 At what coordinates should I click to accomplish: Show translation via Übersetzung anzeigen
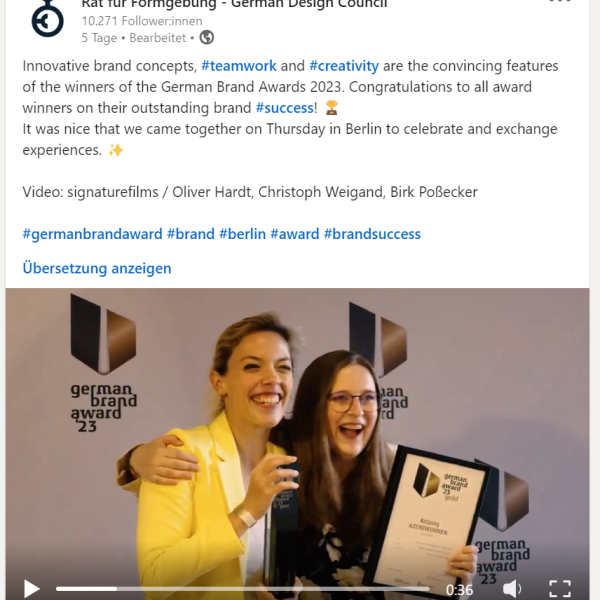tap(97, 268)
